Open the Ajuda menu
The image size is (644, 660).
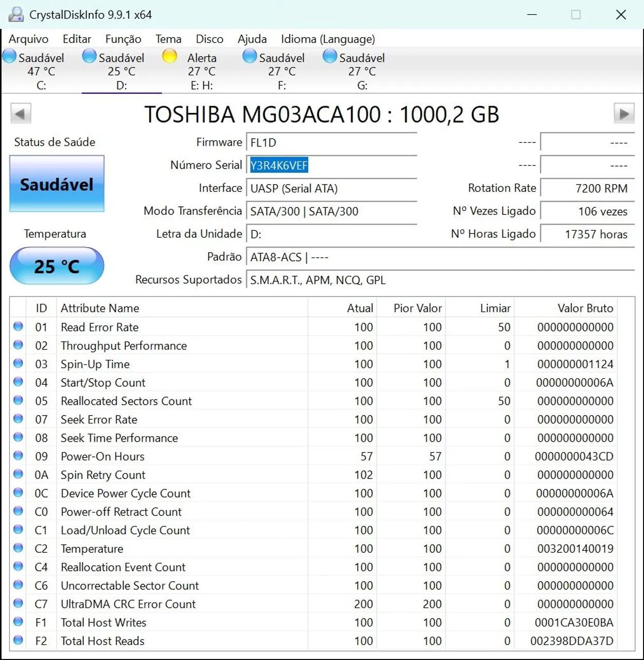[252, 39]
